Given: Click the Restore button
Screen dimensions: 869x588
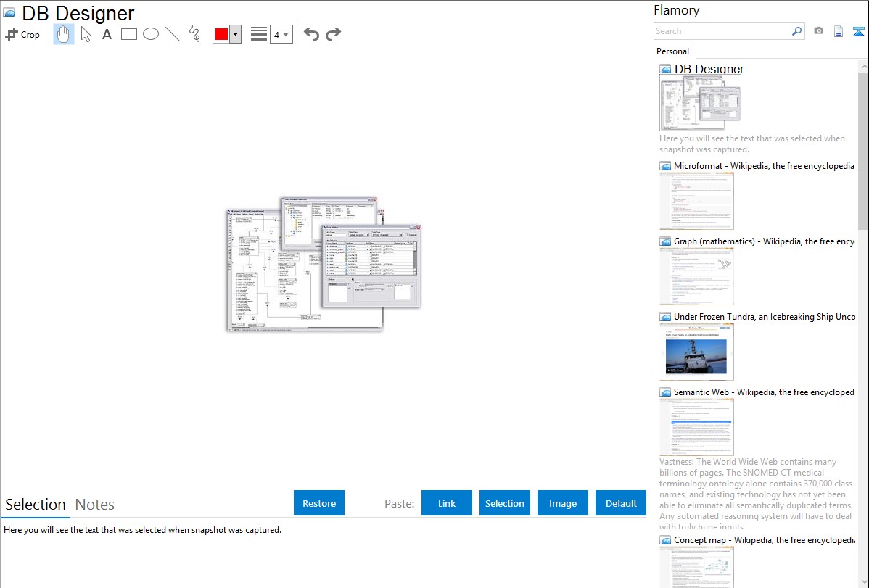Looking at the screenshot, I should point(319,503).
